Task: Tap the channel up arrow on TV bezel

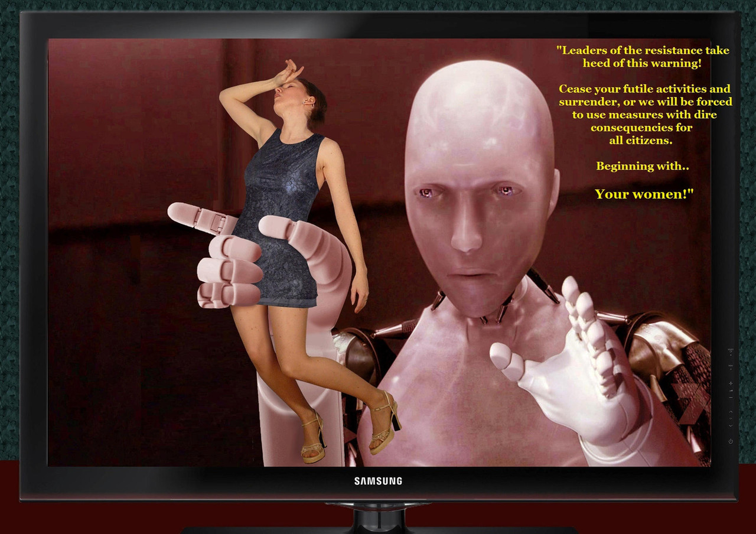Action: 731,412
